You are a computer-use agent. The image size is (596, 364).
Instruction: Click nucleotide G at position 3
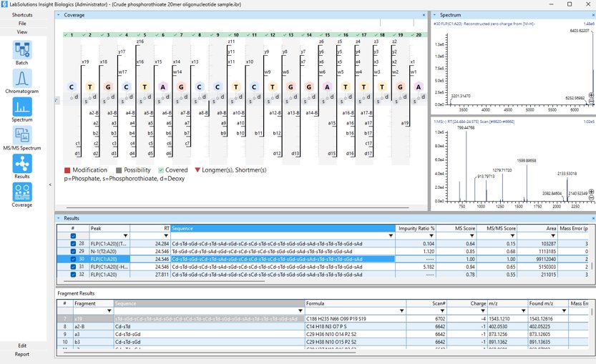point(108,87)
